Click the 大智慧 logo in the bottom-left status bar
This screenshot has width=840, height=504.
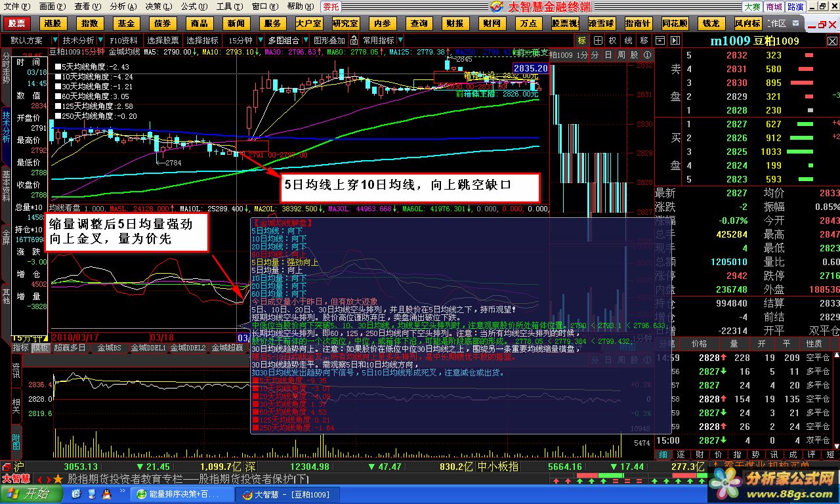coord(16,479)
